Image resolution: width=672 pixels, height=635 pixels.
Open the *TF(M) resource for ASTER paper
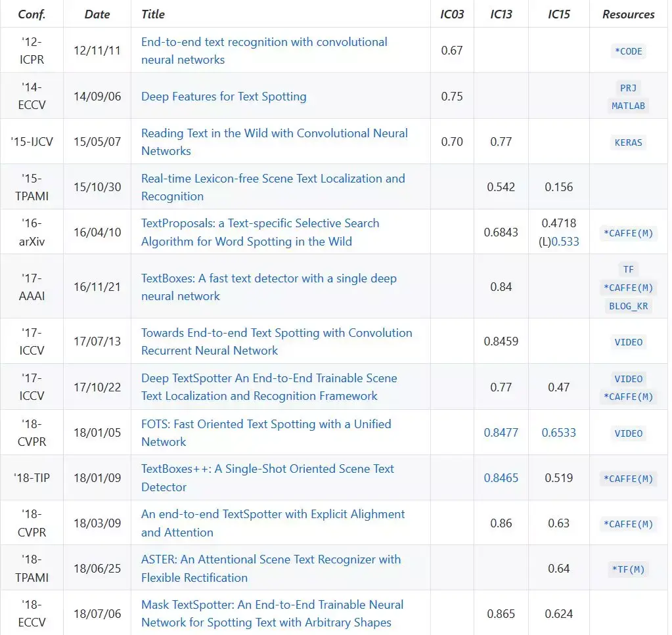point(628,569)
